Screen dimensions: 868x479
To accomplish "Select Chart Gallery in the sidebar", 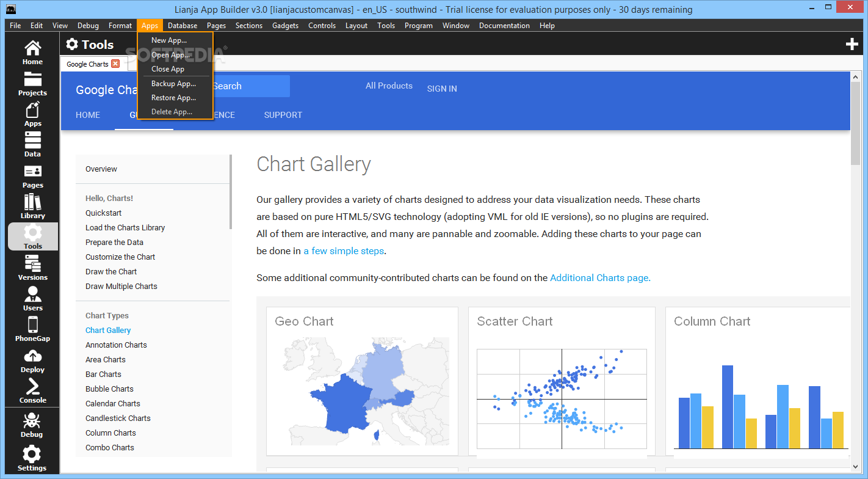I will tap(108, 331).
